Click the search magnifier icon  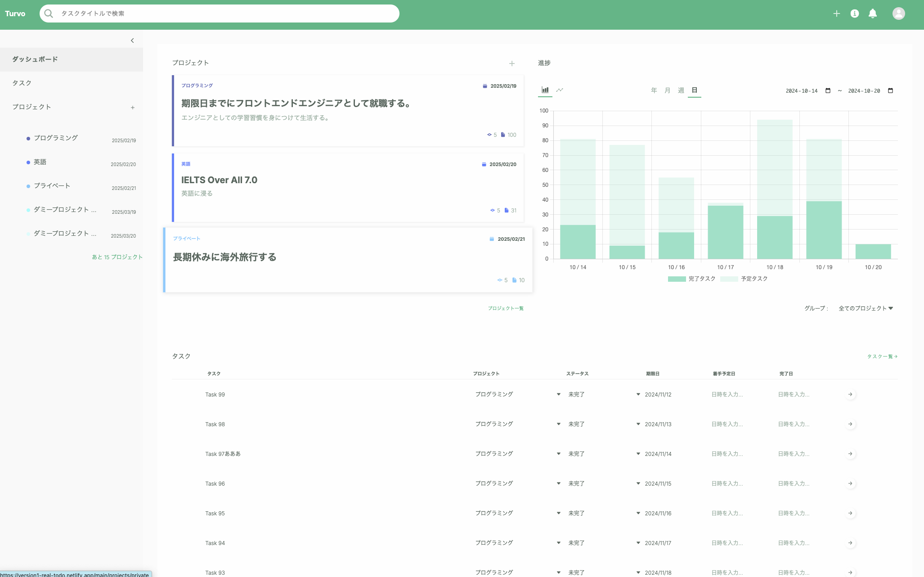[49, 14]
